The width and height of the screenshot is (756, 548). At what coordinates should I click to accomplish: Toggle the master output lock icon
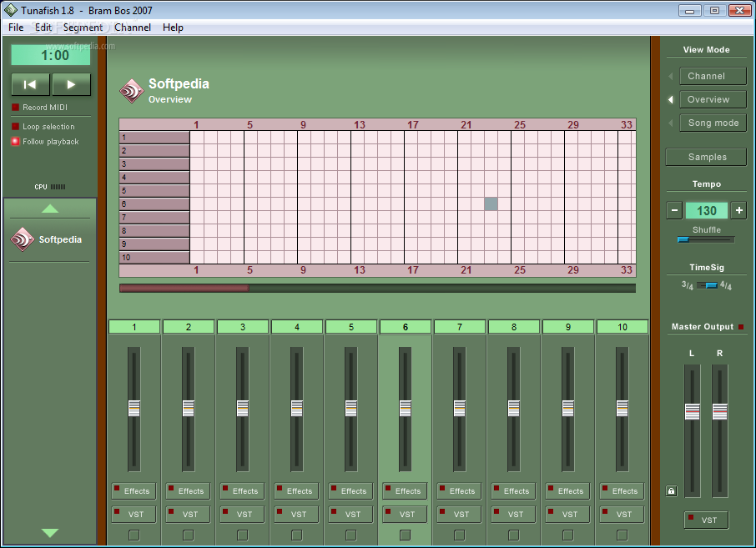671,491
